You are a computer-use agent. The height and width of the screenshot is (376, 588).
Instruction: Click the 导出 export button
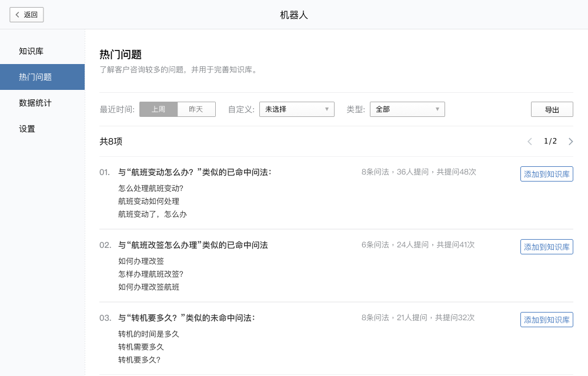(x=552, y=109)
